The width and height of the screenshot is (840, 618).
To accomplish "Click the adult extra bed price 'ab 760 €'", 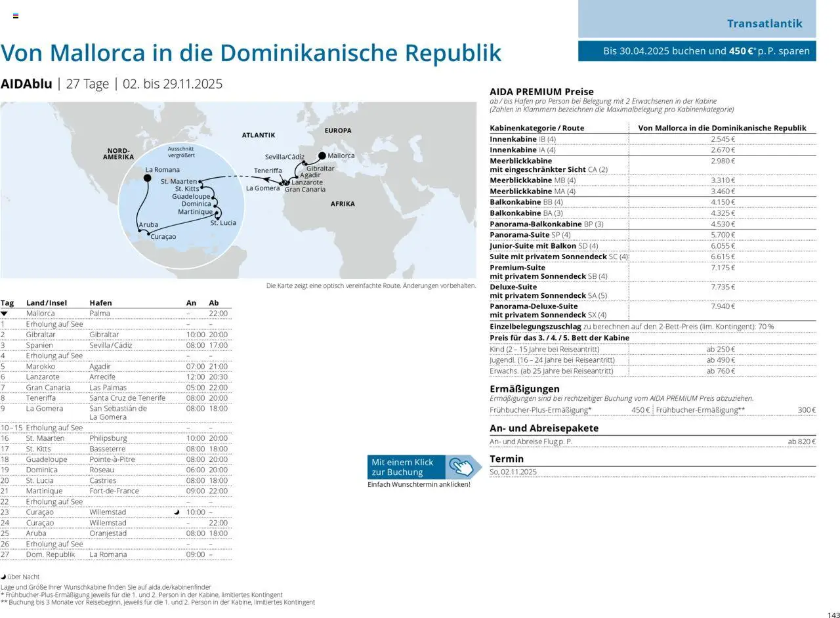I will pyautogui.click(x=721, y=371).
